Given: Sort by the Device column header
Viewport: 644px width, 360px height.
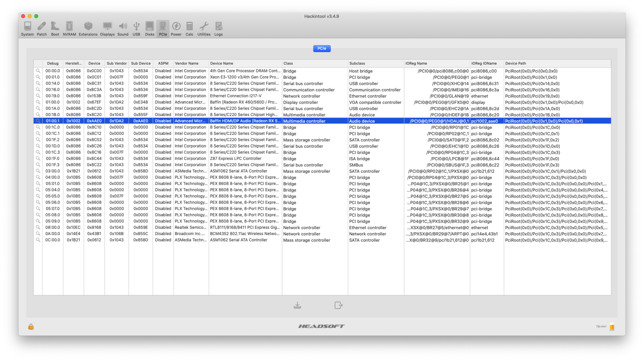Looking at the screenshot, I should tap(94, 63).
